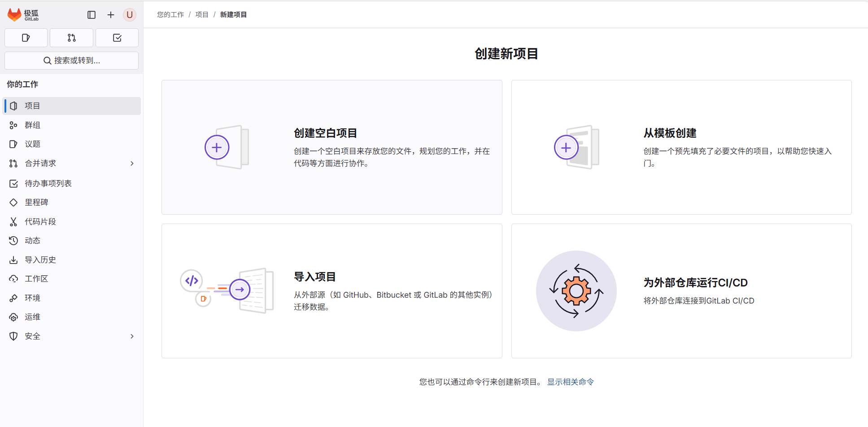Open 议题 in the sidebar
868x427 pixels.
(72, 144)
